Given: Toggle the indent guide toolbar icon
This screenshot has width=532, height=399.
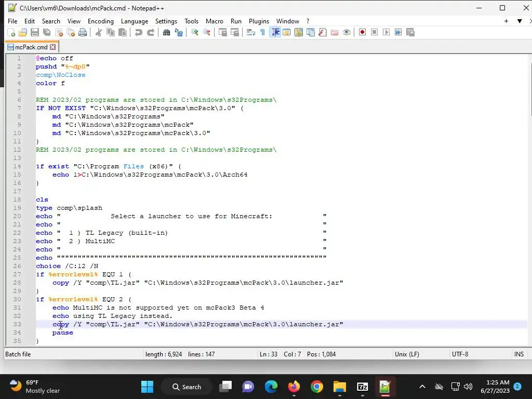Looking at the screenshot, I should (x=275, y=32).
